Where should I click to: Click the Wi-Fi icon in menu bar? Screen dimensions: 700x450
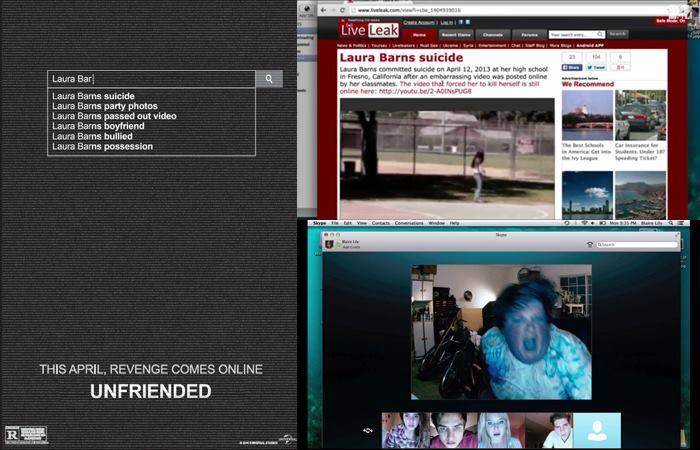584,223
